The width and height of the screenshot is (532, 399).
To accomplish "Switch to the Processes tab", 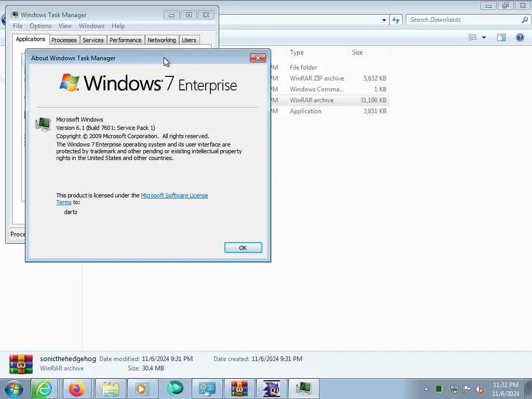I will [x=64, y=40].
